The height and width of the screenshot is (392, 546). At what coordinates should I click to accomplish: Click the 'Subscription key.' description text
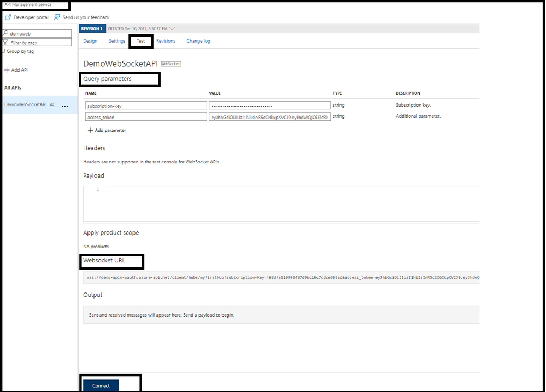(x=413, y=105)
